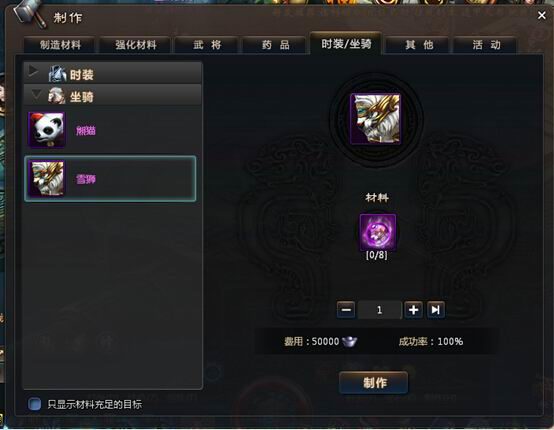This screenshot has width=554, height=430.
Task: Collapse the 坐骑 category arrow
Action: coord(36,95)
